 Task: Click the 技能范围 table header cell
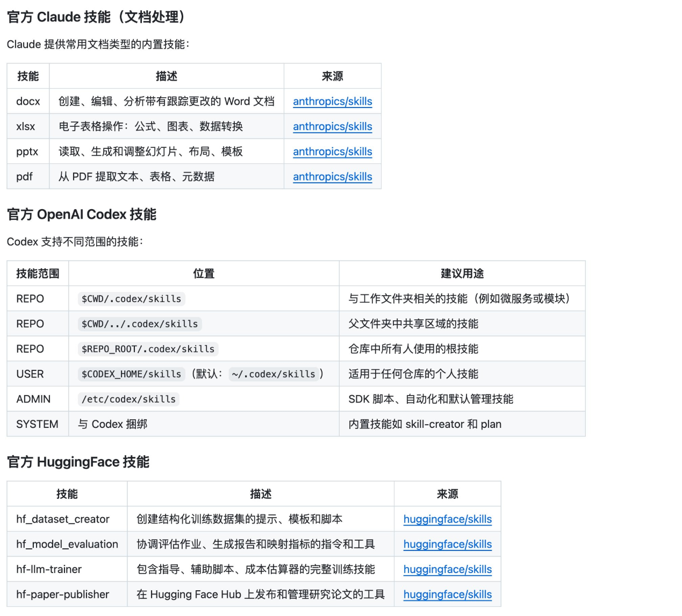pyautogui.click(x=38, y=274)
